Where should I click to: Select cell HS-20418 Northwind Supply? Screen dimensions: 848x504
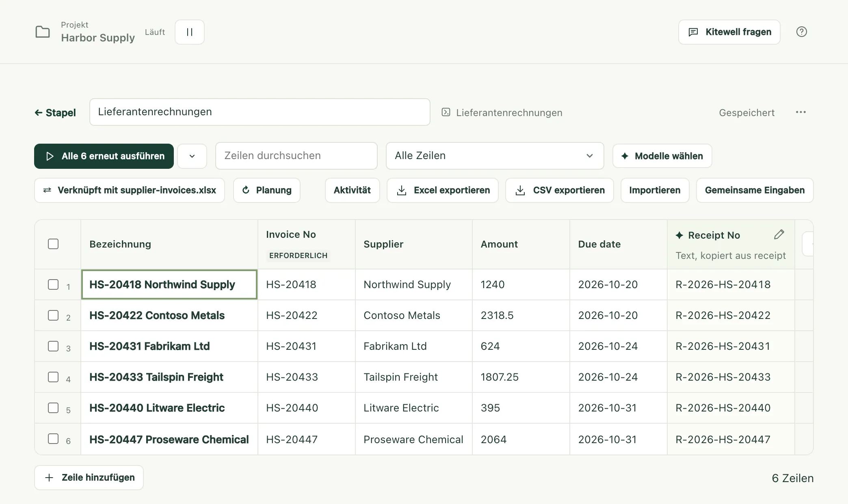169,284
